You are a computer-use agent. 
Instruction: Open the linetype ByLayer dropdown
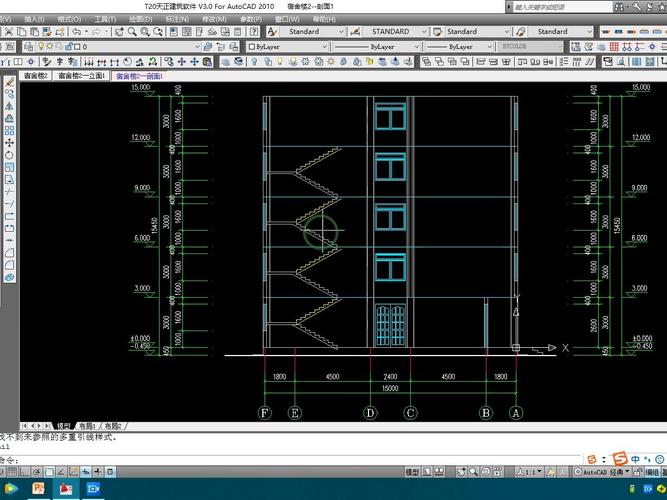tap(377, 46)
